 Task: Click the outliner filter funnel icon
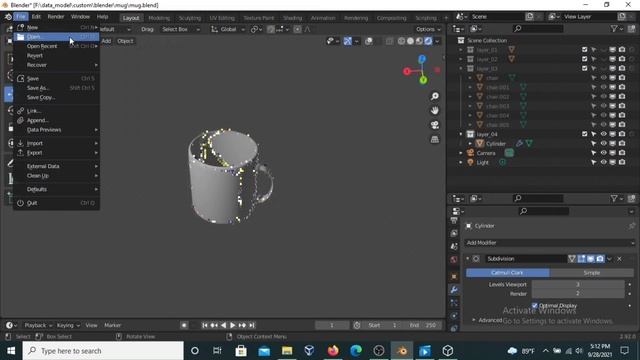coord(614,29)
